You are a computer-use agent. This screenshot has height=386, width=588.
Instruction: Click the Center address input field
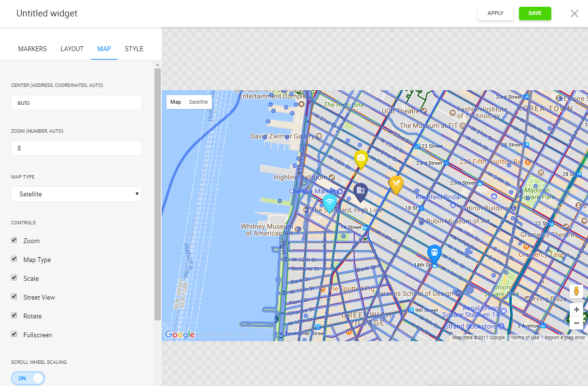coord(76,102)
